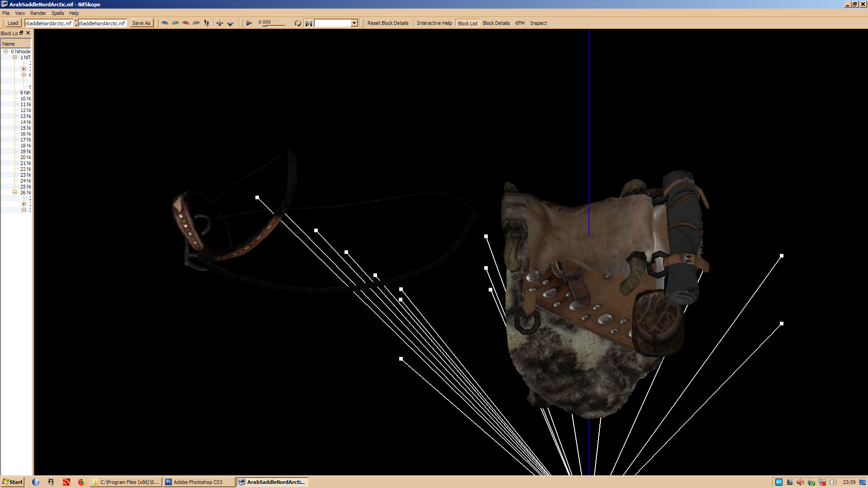Click the Save As button
868x488 pixels.
click(x=141, y=23)
